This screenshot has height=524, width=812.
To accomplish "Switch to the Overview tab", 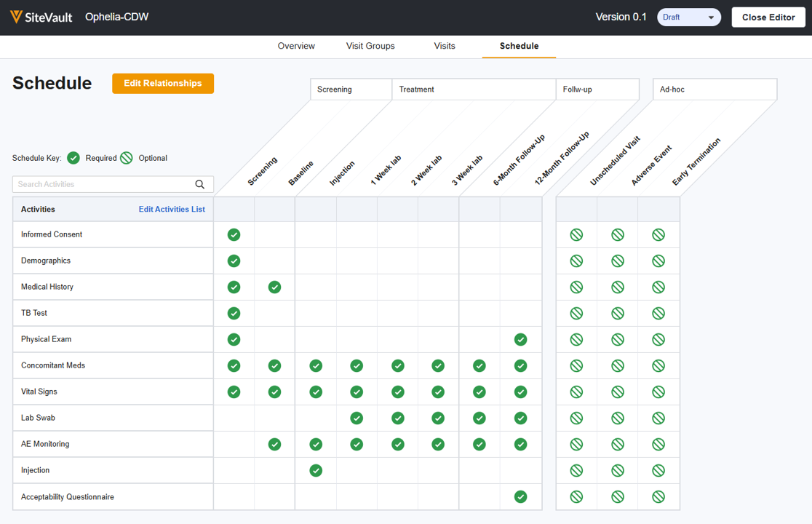I will (x=296, y=46).
